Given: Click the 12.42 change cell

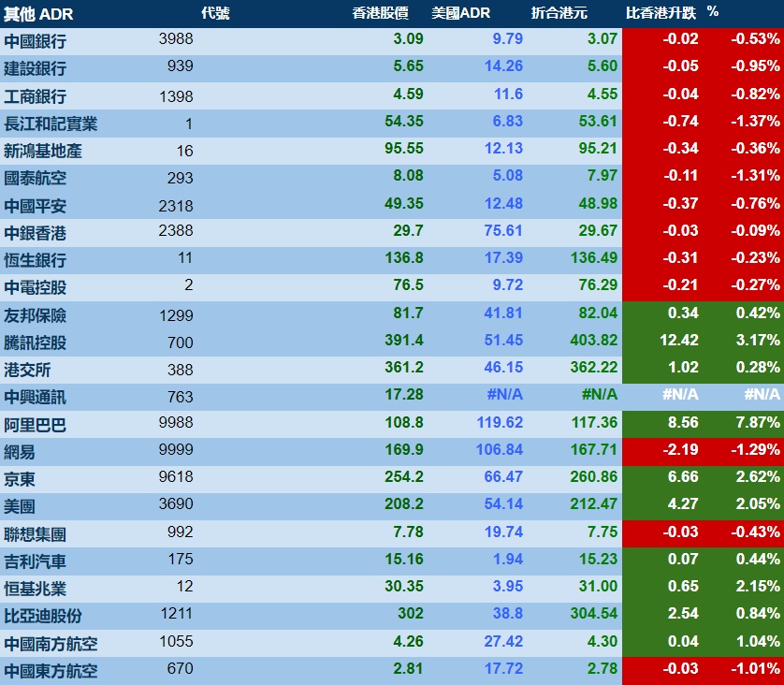Looking at the screenshot, I should tap(679, 340).
